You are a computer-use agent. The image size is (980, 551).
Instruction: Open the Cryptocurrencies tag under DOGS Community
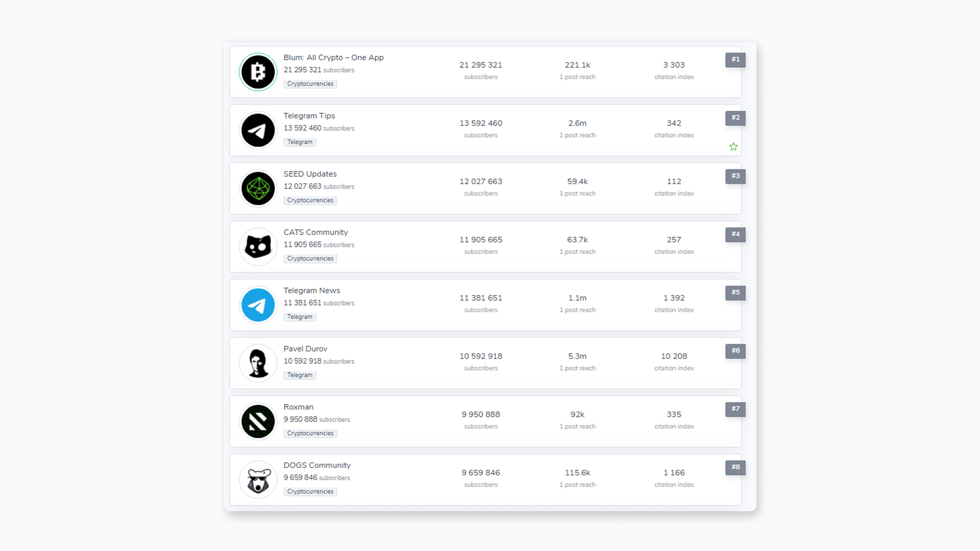[x=310, y=491]
